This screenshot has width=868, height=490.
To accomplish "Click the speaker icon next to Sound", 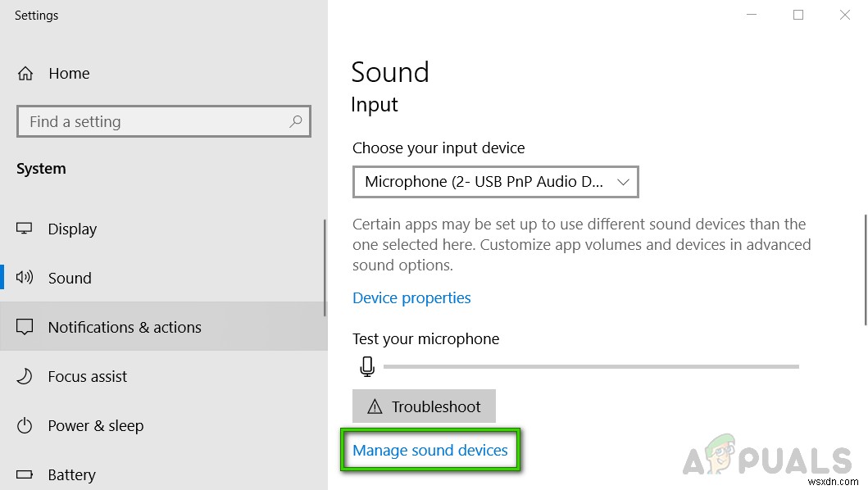I will (24, 278).
